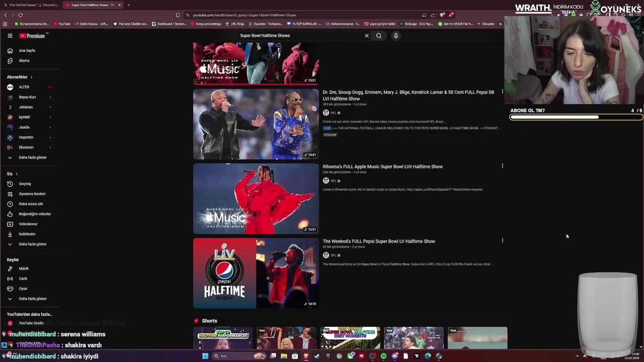The width and height of the screenshot is (644, 362).
Task: Click the Super Bowl LIX thumbnail
Action: click(256, 63)
